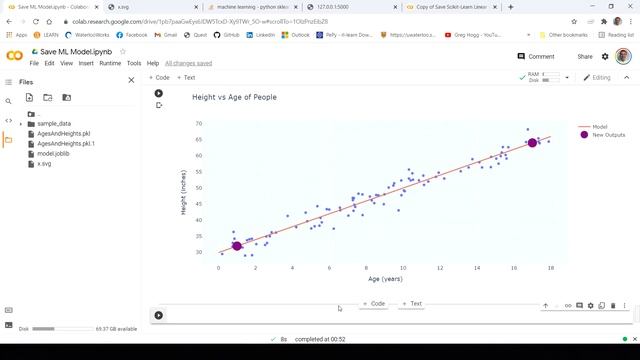The width and height of the screenshot is (640, 360).
Task: Delete cell trash icon
Action: (x=613, y=305)
